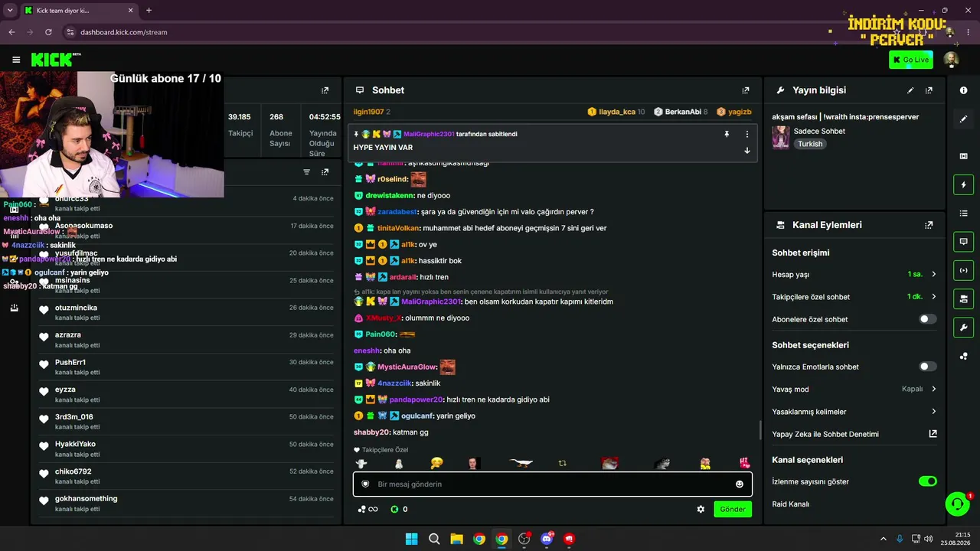The width and height of the screenshot is (980, 551).
Task: Turn off İzlenme sayısını göster switch
Action: click(x=927, y=481)
